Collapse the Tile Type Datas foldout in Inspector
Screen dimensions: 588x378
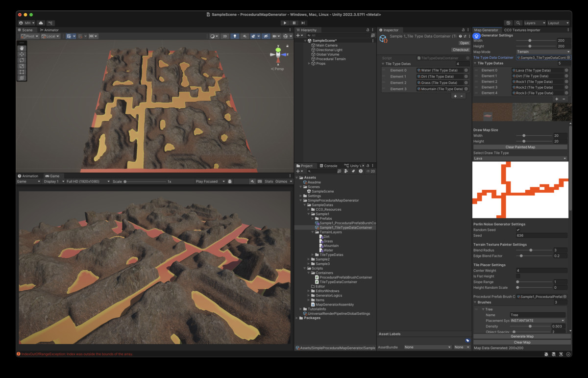point(383,64)
